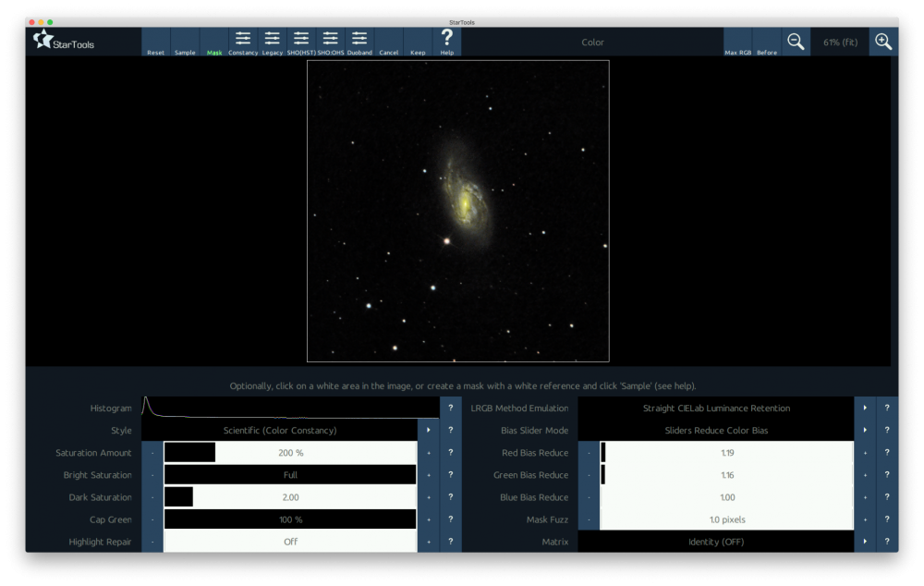
Task: Click the Sample toolbar button
Action: tap(185, 42)
